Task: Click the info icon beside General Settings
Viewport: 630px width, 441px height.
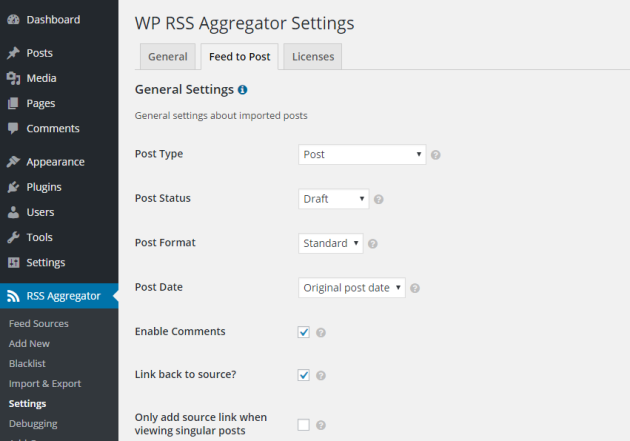Action: [x=242, y=90]
